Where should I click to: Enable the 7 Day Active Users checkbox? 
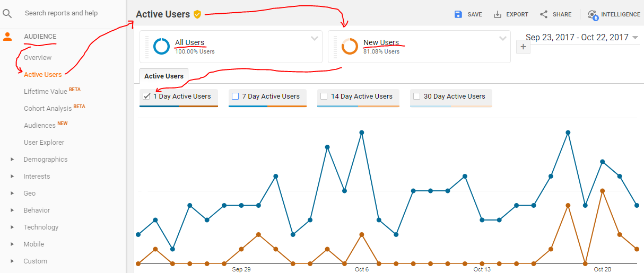click(x=236, y=96)
